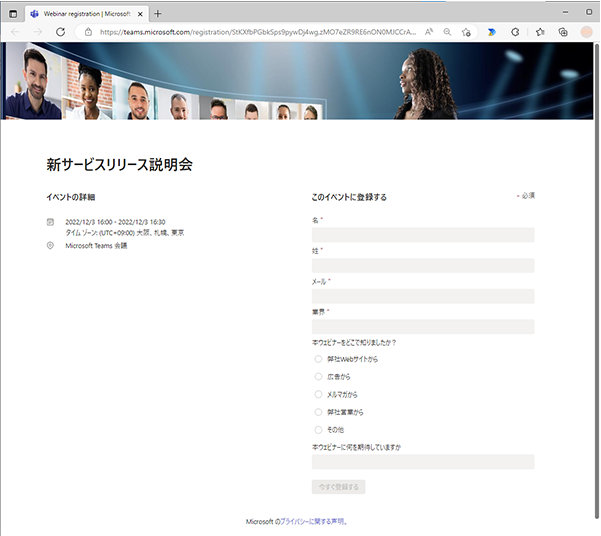The width and height of the screenshot is (601, 536).
Task: Open the tab actions menu icon
Action: click(x=13, y=14)
